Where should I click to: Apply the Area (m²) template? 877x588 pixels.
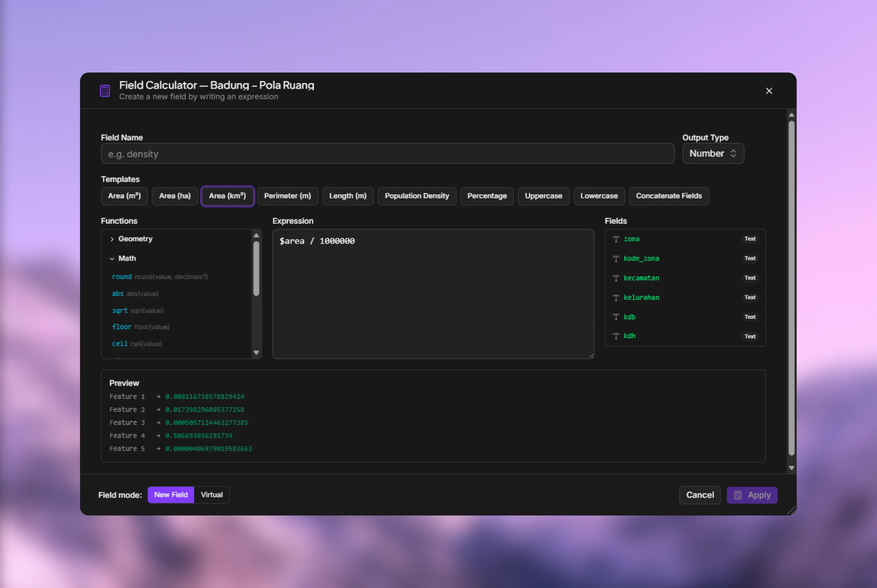[124, 196]
